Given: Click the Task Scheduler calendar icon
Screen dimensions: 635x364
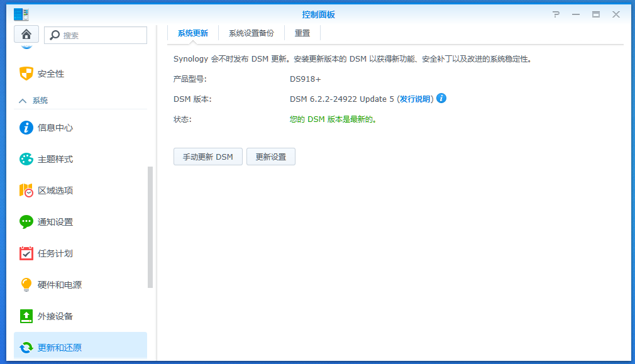Looking at the screenshot, I should [x=26, y=253].
